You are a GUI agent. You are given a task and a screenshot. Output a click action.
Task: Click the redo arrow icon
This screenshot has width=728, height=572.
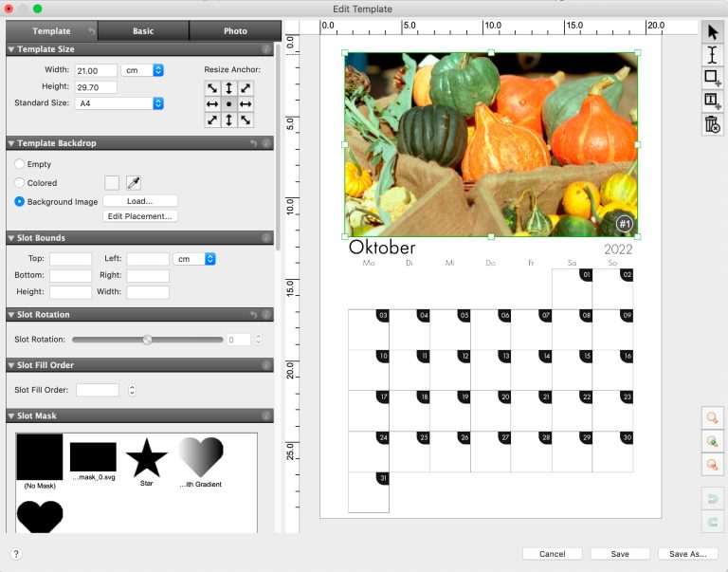712,522
